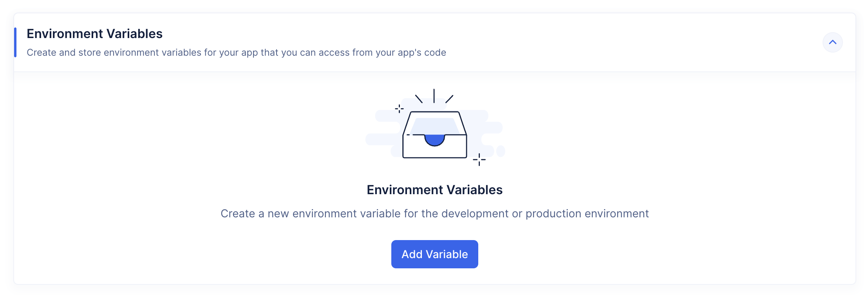Click the centered Environment Variables empty-state heading
The width and height of the screenshot is (868, 295).
click(434, 190)
